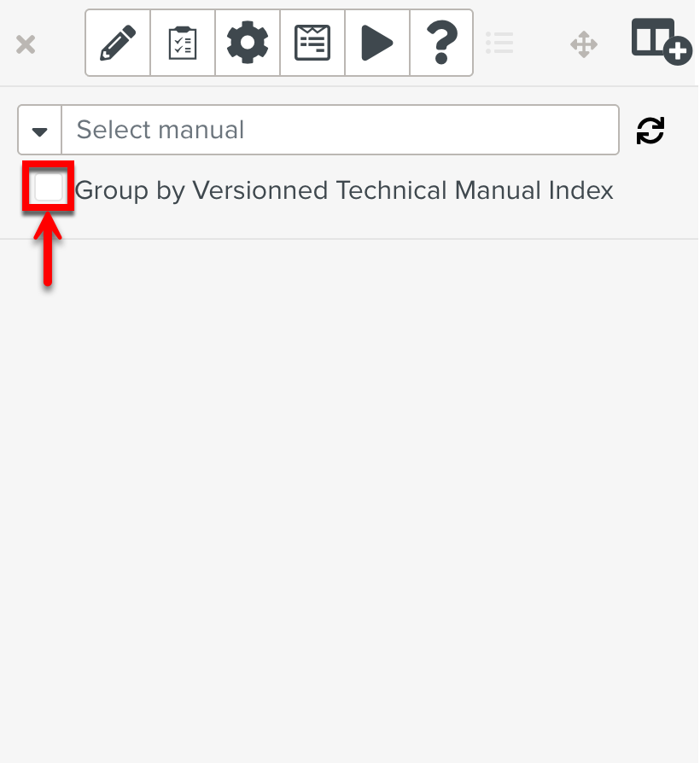Expand the Select manual dropdown arrow
This screenshot has width=700, height=763.
pyautogui.click(x=39, y=130)
